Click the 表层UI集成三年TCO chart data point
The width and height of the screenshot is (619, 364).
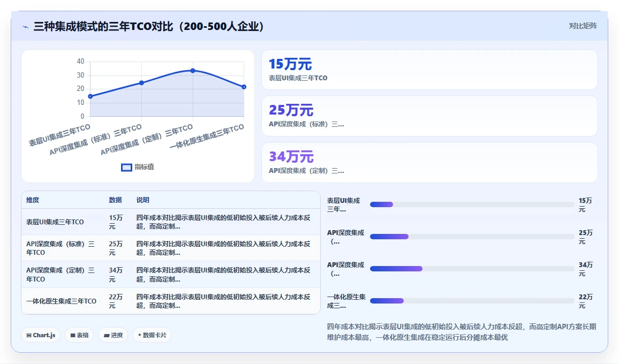tap(90, 96)
